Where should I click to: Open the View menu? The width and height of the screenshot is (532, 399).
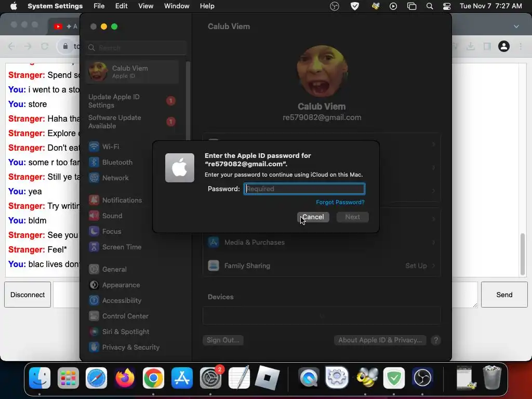coord(145,6)
